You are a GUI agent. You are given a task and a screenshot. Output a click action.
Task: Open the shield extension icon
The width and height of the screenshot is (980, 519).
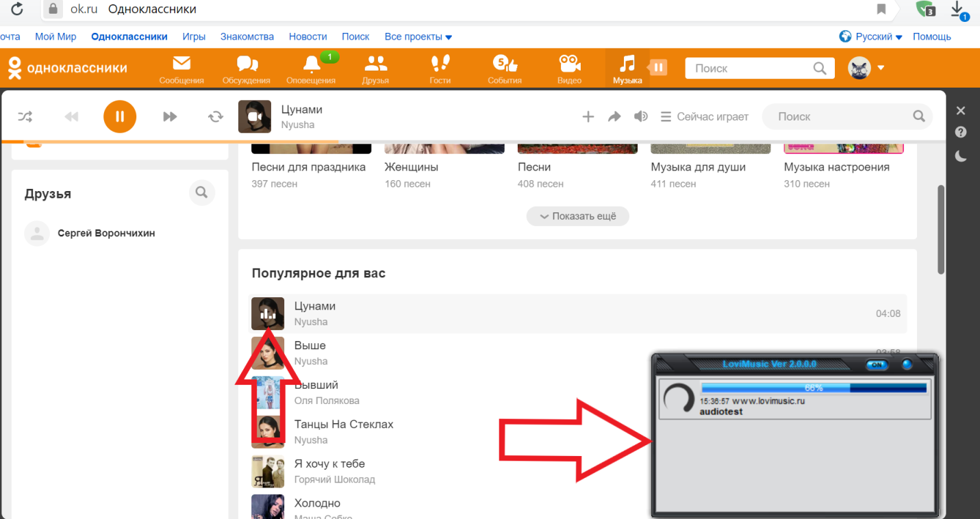click(926, 9)
